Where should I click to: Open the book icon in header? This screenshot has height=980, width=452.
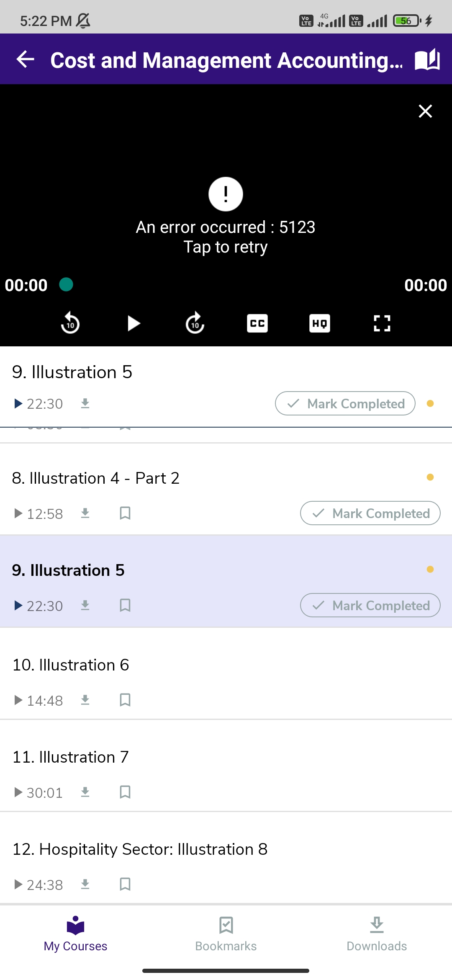coord(427,59)
